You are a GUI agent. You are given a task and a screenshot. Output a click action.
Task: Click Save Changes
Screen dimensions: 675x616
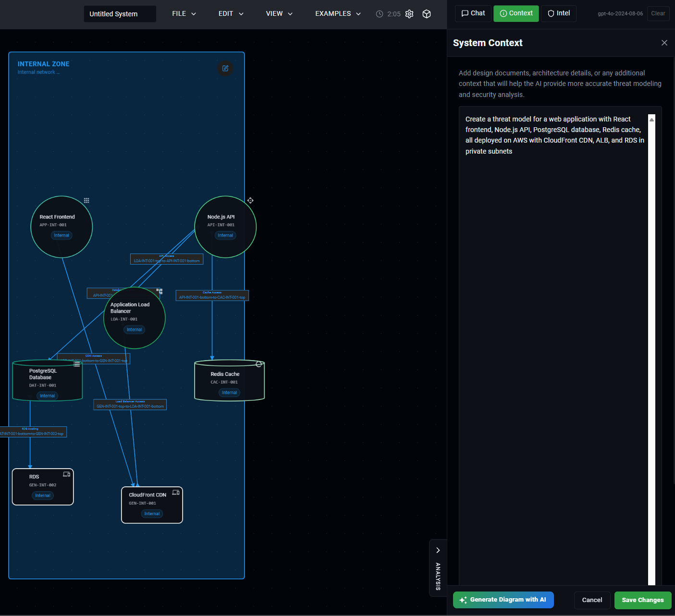click(x=643, y=600)
